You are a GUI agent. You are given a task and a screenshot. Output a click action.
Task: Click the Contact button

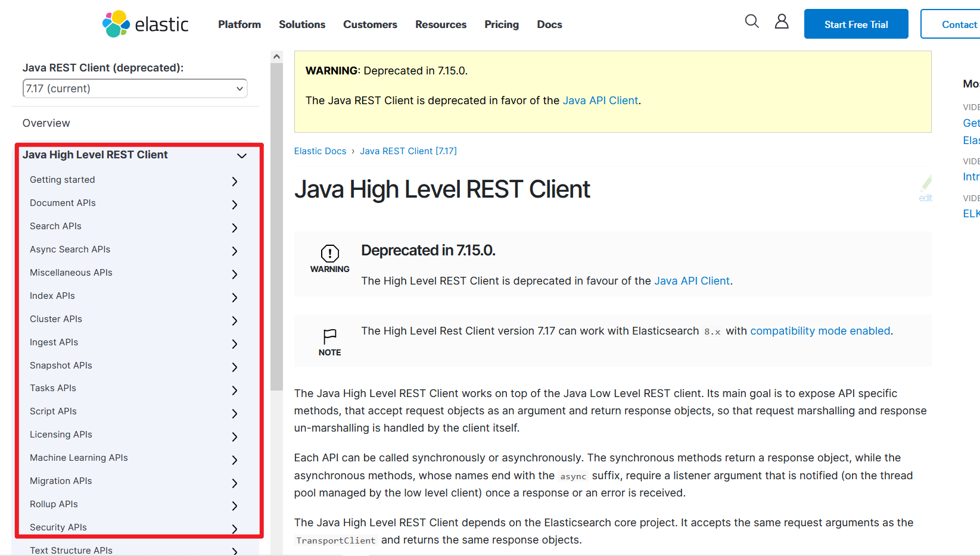951,24
